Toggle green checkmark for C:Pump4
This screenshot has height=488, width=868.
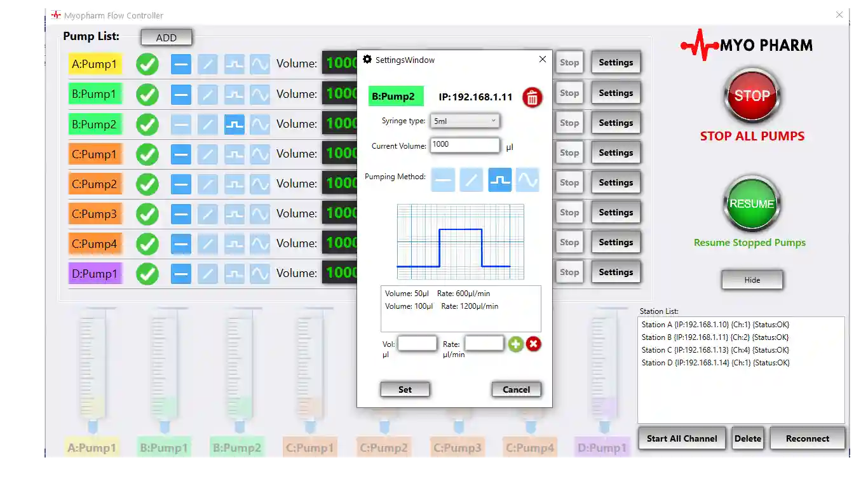pyautogui.click(x=147, y=243)
